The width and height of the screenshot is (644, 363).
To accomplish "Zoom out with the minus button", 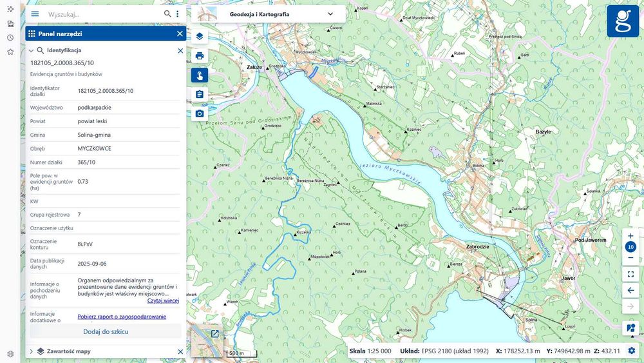I will click(x=631, y=258).
